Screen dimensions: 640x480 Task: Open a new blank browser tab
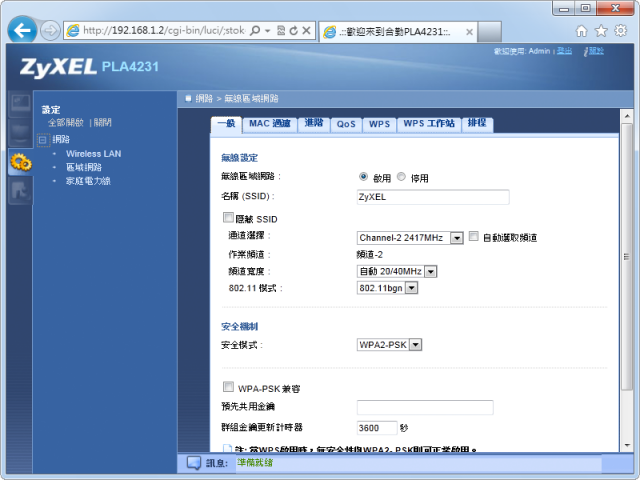(489, 32)
